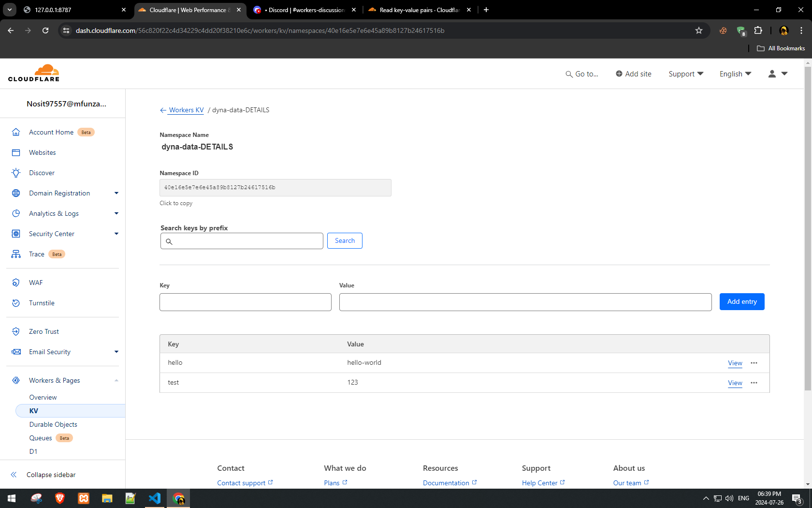The height and width of the screenshot is (508, 812).
Task: Click the Trace sidebar icon
Action: pos(16,254)
